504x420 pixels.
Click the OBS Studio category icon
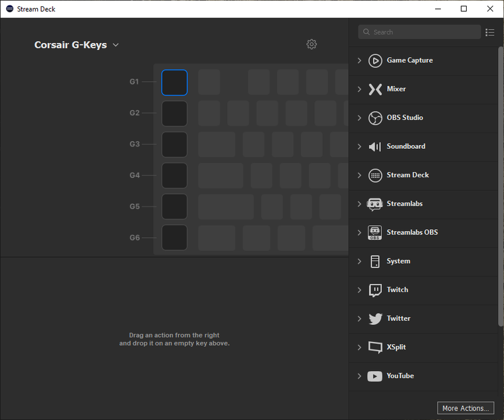(x=375, y=118)
